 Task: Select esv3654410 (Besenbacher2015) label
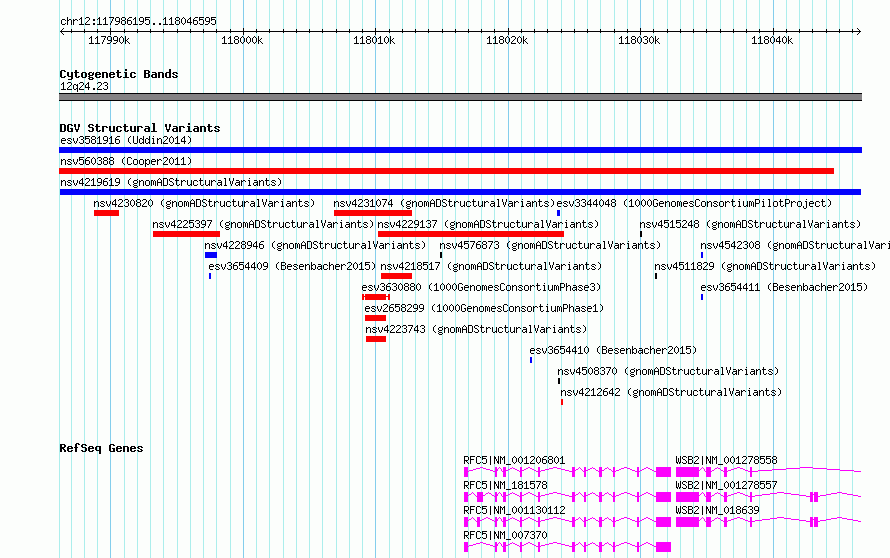pyautogui.click(x=613, y=350)
